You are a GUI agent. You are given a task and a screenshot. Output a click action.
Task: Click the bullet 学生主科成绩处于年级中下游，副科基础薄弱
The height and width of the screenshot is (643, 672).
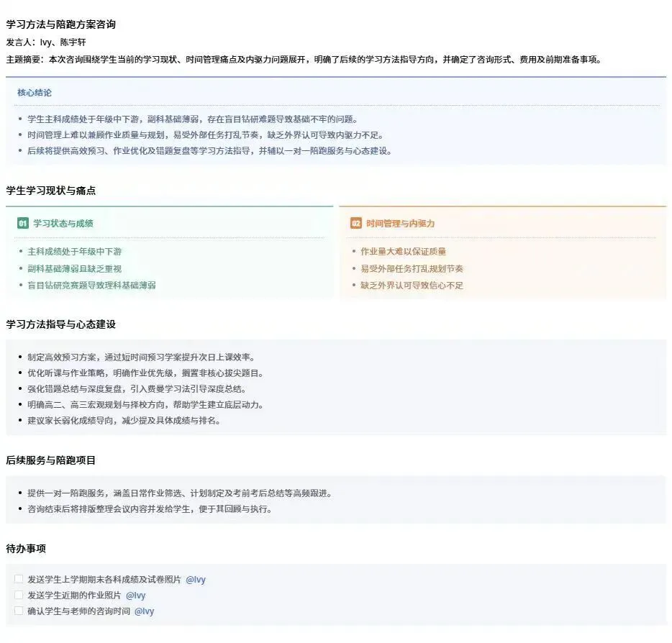pyautogui.click(x=192, y=119)
